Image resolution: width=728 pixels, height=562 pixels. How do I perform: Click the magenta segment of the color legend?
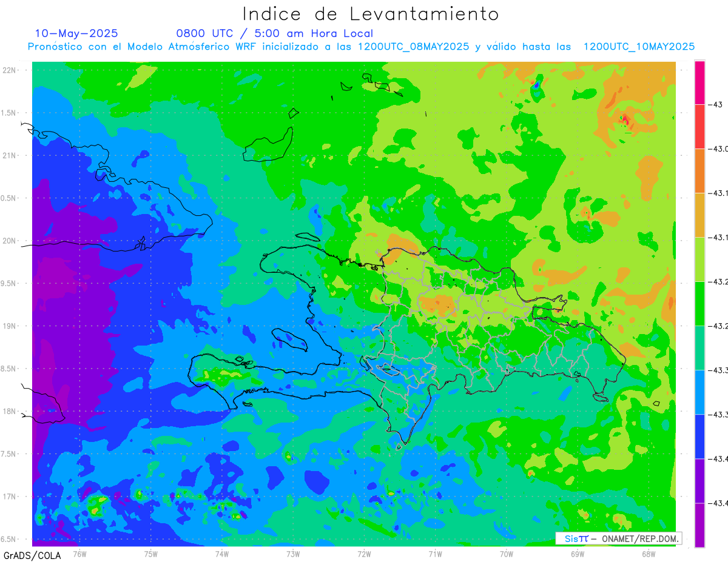coord(699,82)
